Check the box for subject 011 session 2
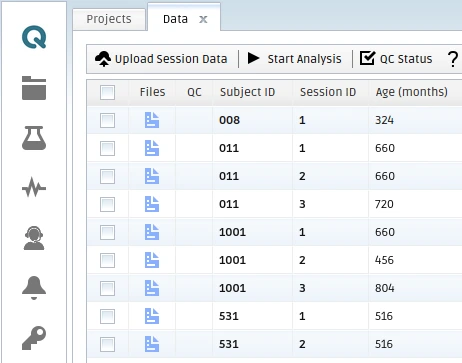 (107, 176)
